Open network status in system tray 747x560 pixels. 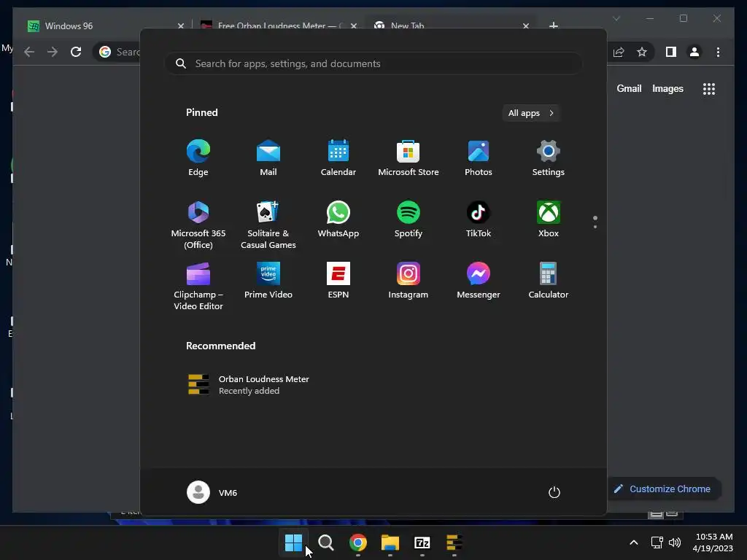(x=657, y=542)
